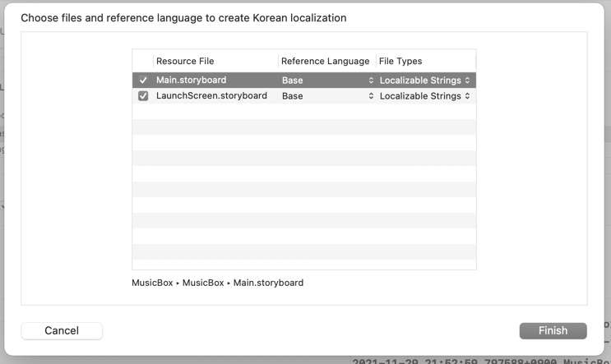Select the Main.storyboard file name in table
Screen dimensions: 611x364
pos(191,81)
